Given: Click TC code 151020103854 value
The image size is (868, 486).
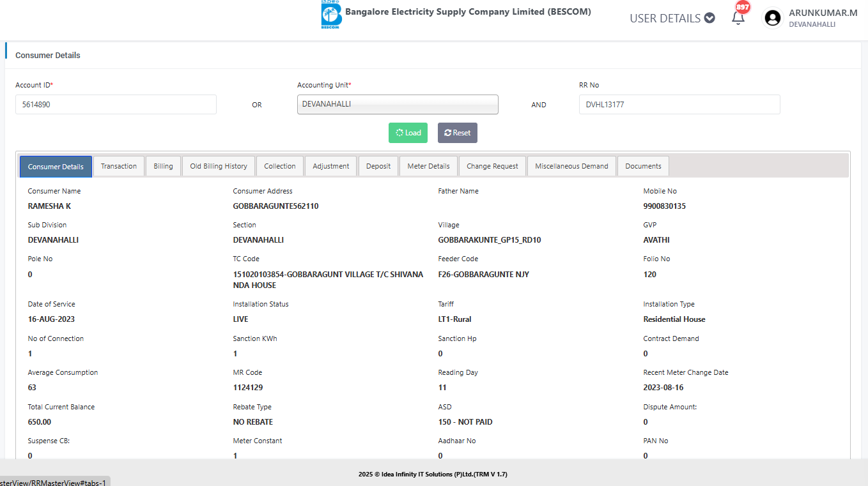Looking at the screenshot, I should click(328, 280).
